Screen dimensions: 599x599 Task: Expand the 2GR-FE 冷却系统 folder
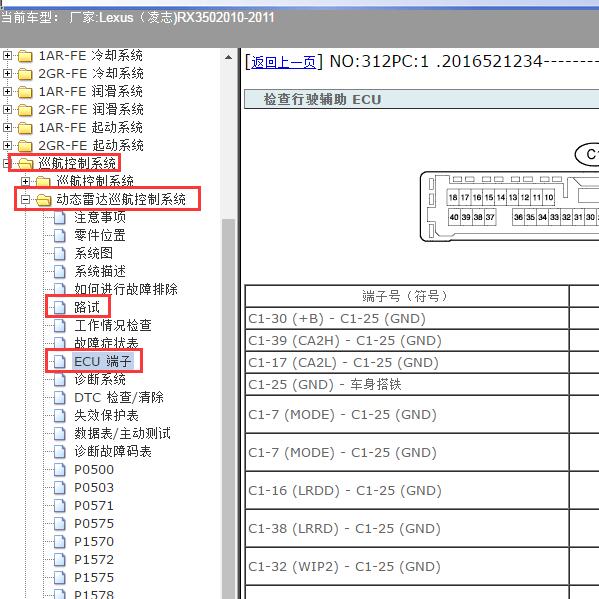[x=7, y=73]
